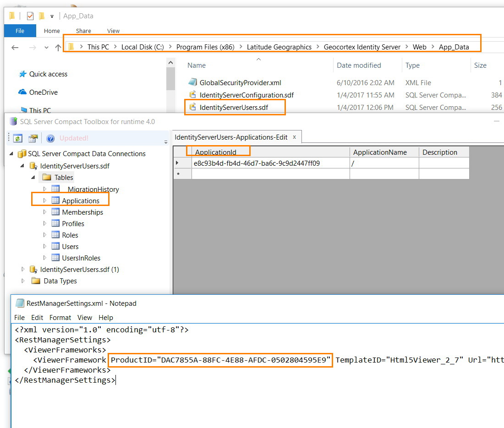Expand the Applications table node
Screen dimensions: 504x428
tap(45, 200)
